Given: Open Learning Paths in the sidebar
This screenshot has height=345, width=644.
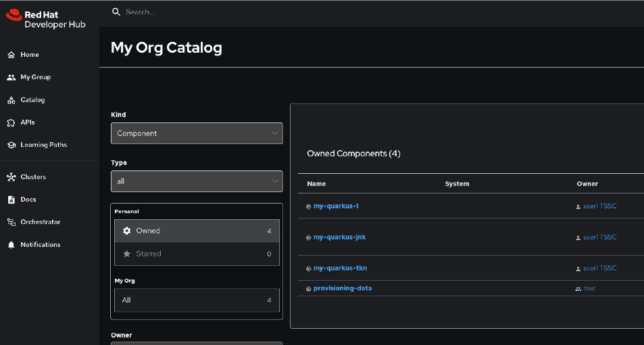Looking at the screenshot, I should pyautogui.click(x=43, y=145).
